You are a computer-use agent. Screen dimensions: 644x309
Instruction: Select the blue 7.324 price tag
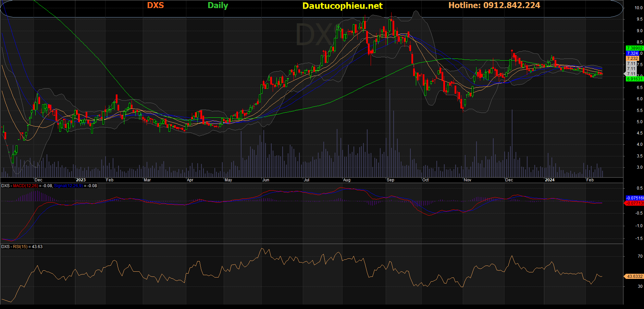(x=632, y=53)
